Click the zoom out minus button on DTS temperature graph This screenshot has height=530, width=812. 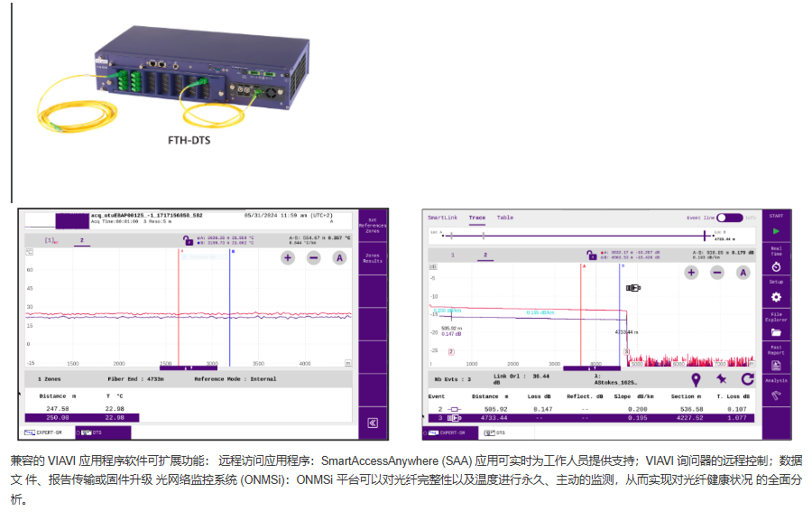pyautogui.click(x=313, y=258)
